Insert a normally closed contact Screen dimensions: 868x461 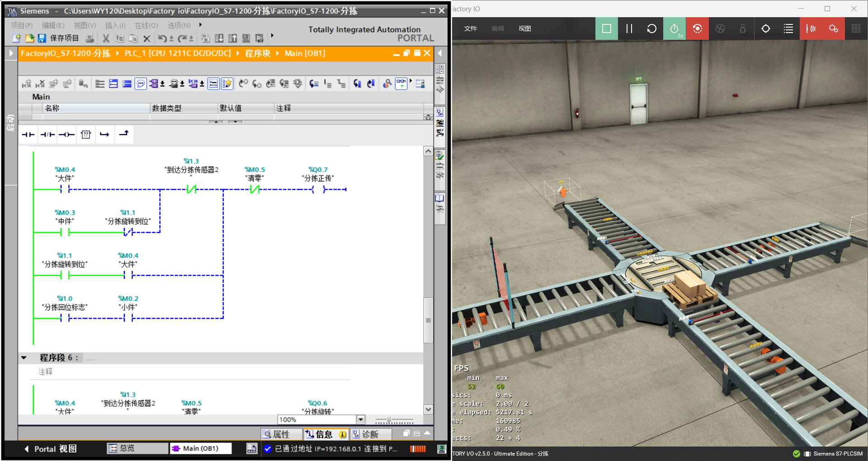[47, 134]
